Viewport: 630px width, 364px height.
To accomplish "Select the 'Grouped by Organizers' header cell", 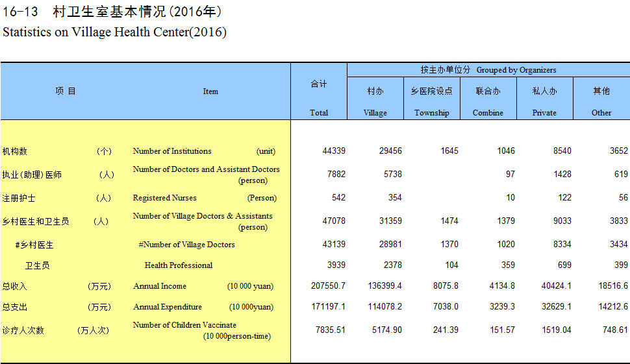I will (x=488, y=70).
